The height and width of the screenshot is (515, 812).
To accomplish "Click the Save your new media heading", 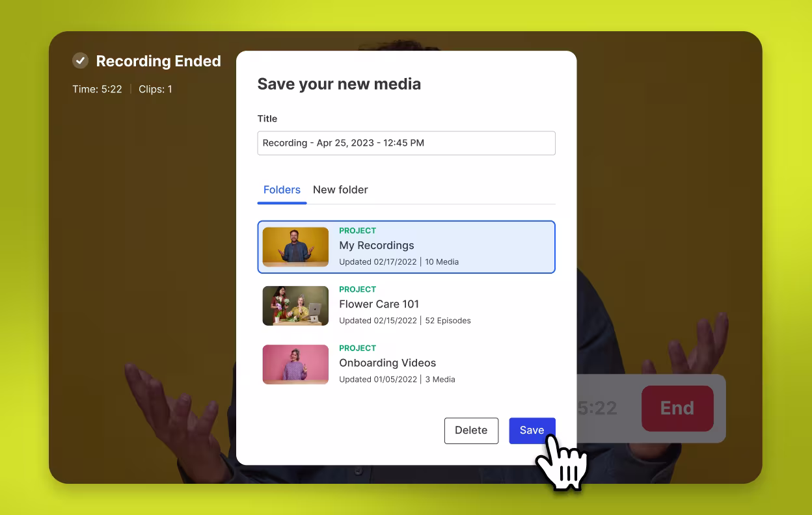I will click(339, 84).
